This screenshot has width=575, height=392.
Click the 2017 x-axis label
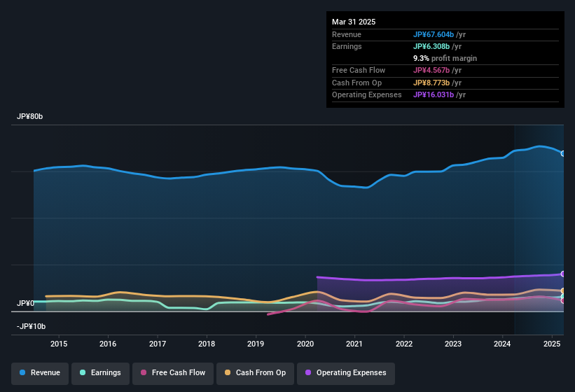[x=158, y=344]
